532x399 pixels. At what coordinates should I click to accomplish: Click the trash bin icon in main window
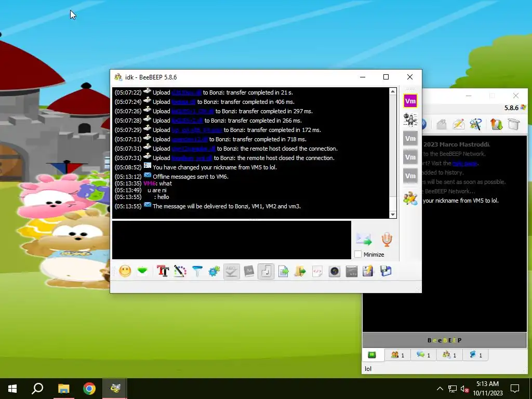[x=514, y=124]
